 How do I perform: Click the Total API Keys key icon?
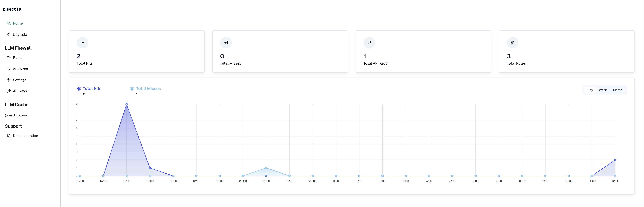(x=369, y=43)
